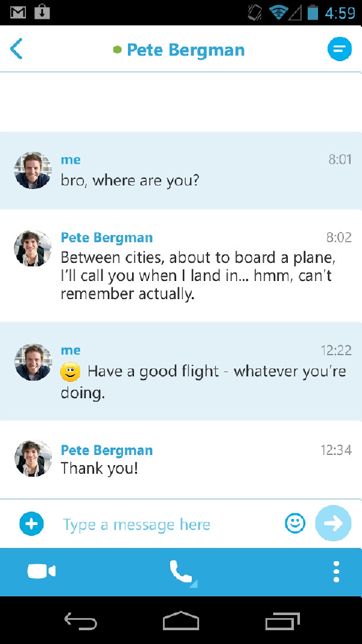The width and height of the screenshot is (362, 644).
Task: Tap Pete Bergman's name in the header
Action: (185, 50)
